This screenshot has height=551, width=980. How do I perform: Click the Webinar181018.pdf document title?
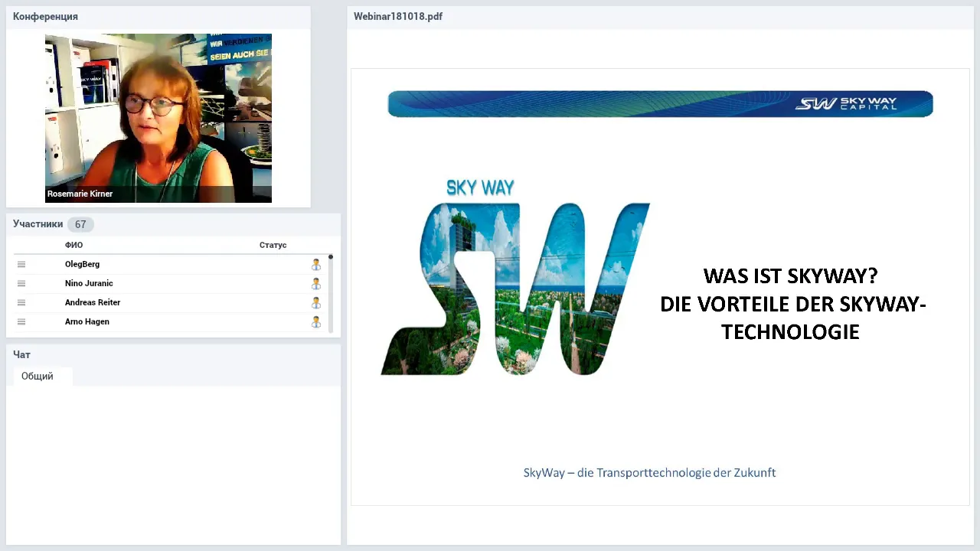[398, 16]
